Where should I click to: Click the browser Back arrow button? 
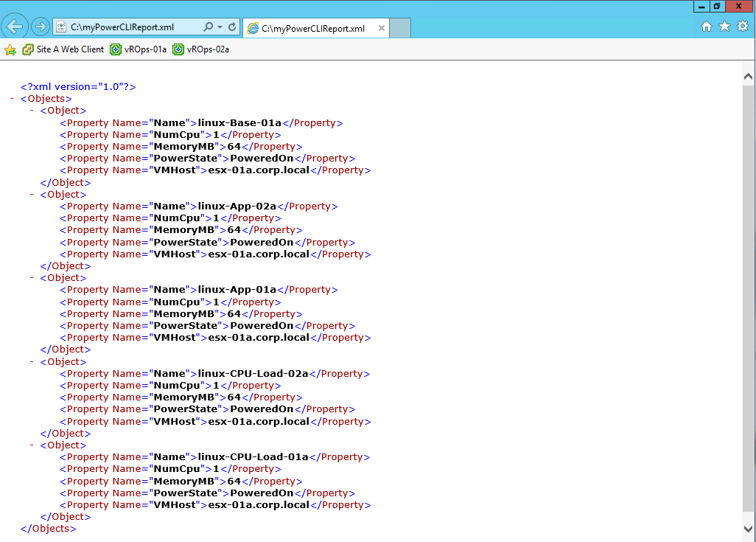[15, 27]
